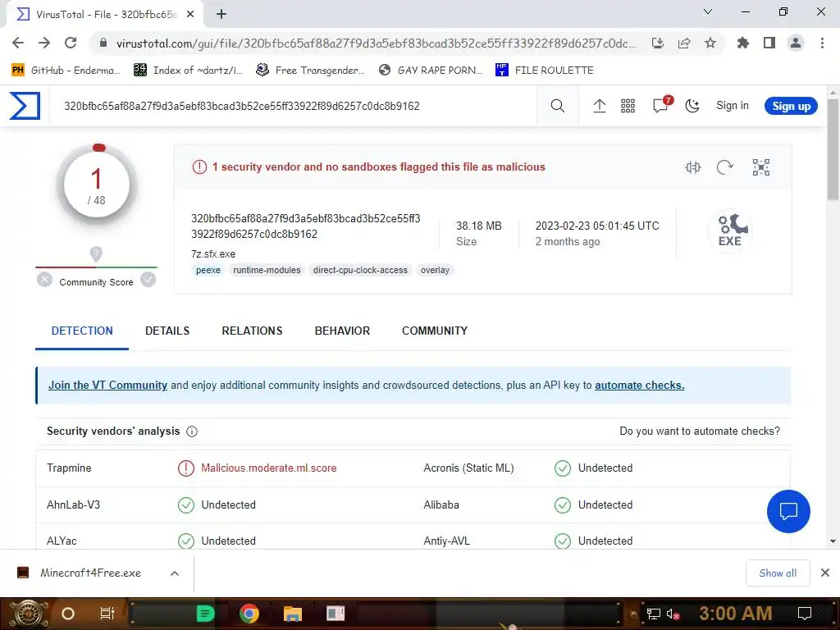The image size is (840, 630).
Task: Click the community score question marker
Action: pos(96,254)
